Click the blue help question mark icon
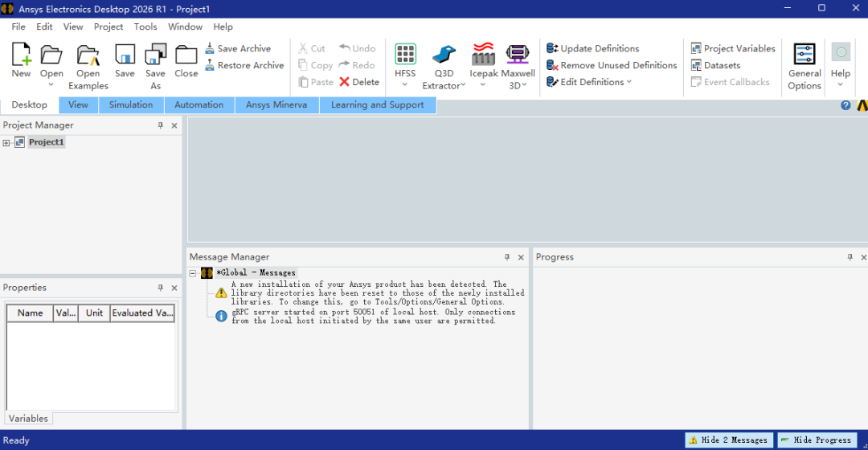868x450 pixels. click(x=845, y=105)
